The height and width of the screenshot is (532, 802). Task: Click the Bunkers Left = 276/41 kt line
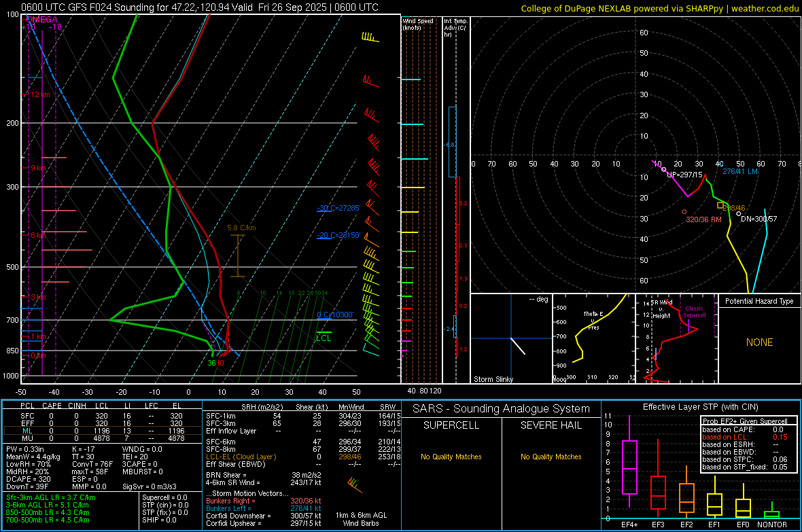(264, 508)
